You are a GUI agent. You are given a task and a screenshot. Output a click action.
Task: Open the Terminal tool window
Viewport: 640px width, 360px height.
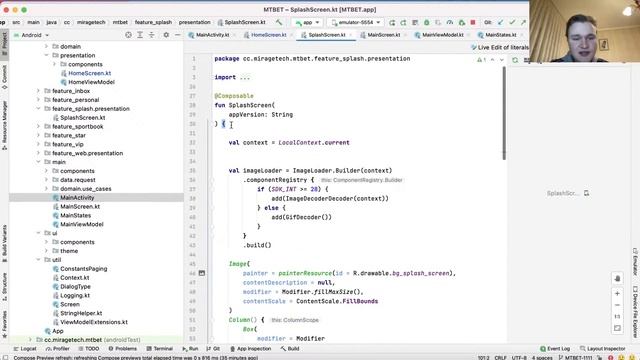160,349
